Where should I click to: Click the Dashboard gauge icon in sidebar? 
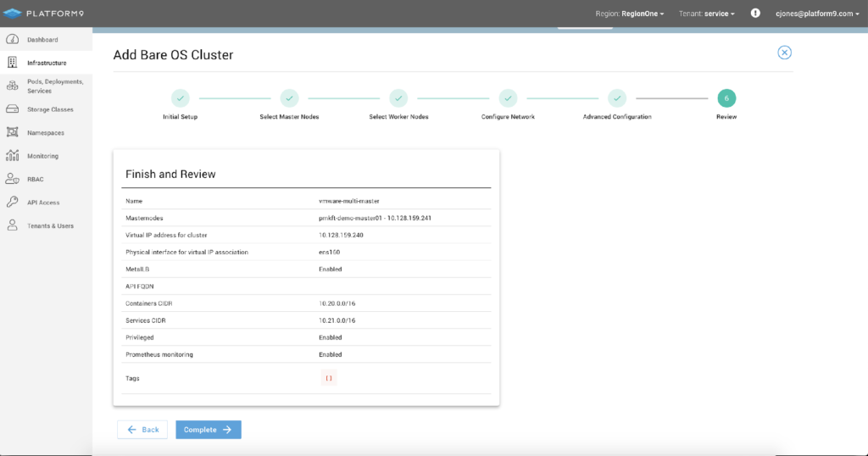coord(13,40)
